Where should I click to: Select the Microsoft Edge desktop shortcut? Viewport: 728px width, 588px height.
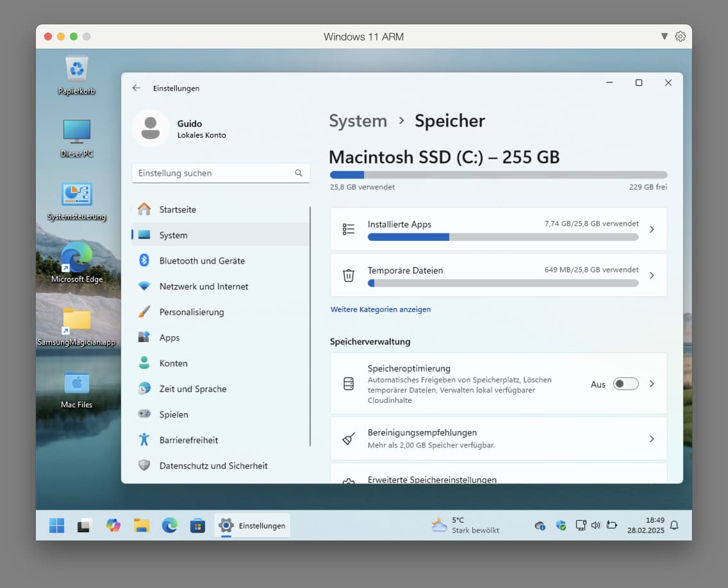point(77,263)
